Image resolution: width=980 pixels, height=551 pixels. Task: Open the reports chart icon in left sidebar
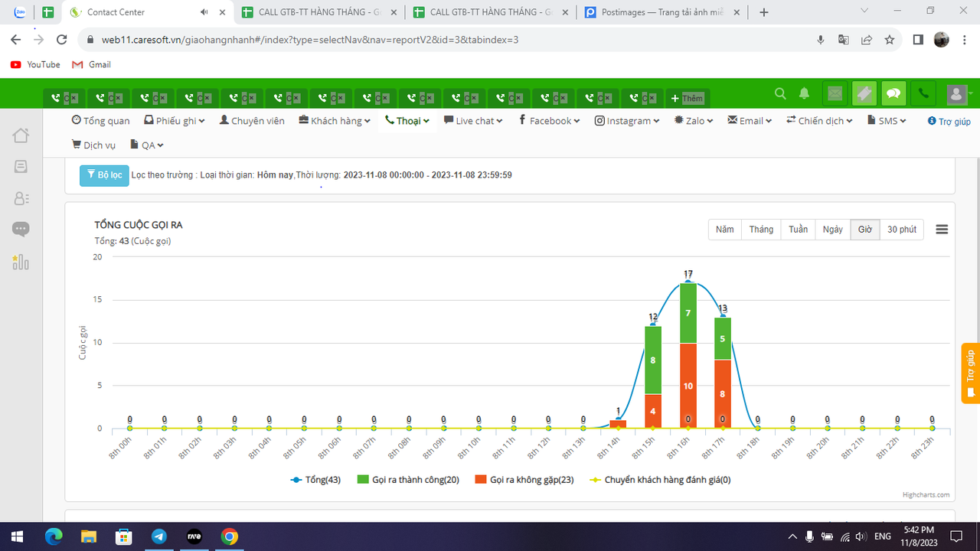point(21,262)
